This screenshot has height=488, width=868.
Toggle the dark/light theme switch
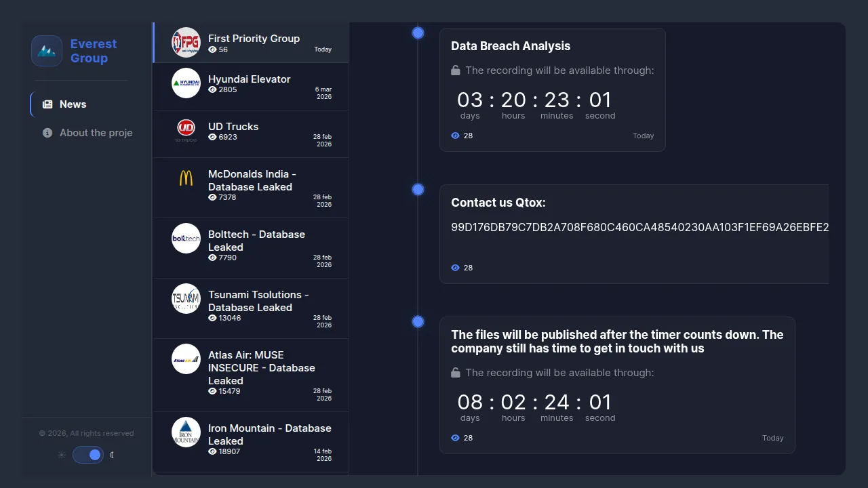[x=88, y=455]
